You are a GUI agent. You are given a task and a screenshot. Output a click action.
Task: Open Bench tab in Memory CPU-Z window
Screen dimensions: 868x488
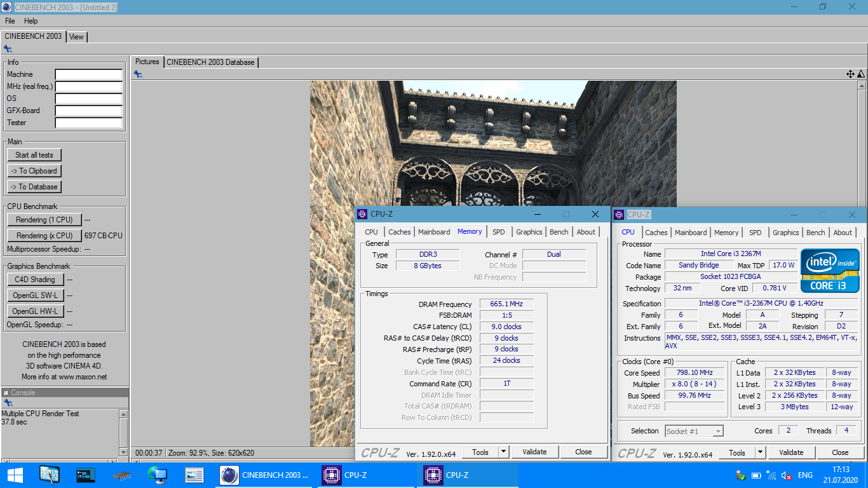559,232
